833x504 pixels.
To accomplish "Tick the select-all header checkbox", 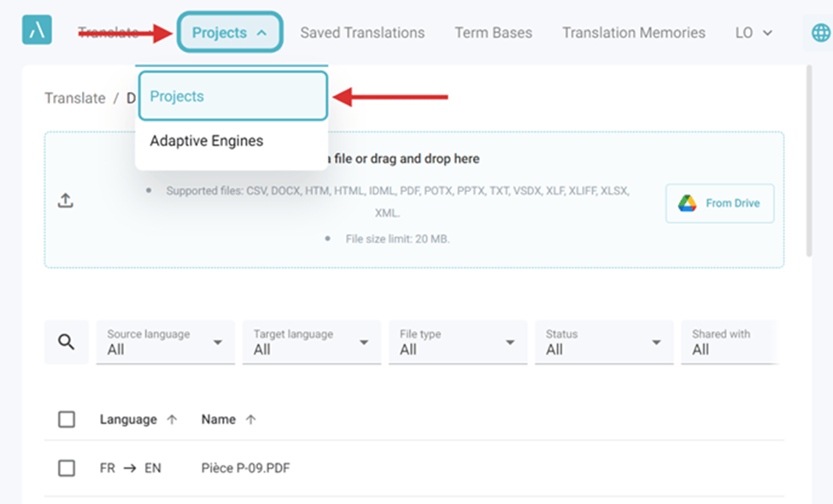I will (x=67, y=419).
